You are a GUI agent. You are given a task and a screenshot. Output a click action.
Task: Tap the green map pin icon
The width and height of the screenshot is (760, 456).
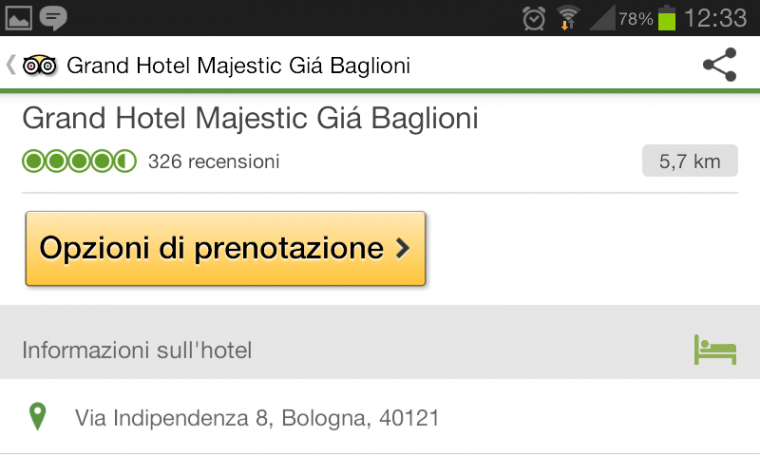coord(37,417)
